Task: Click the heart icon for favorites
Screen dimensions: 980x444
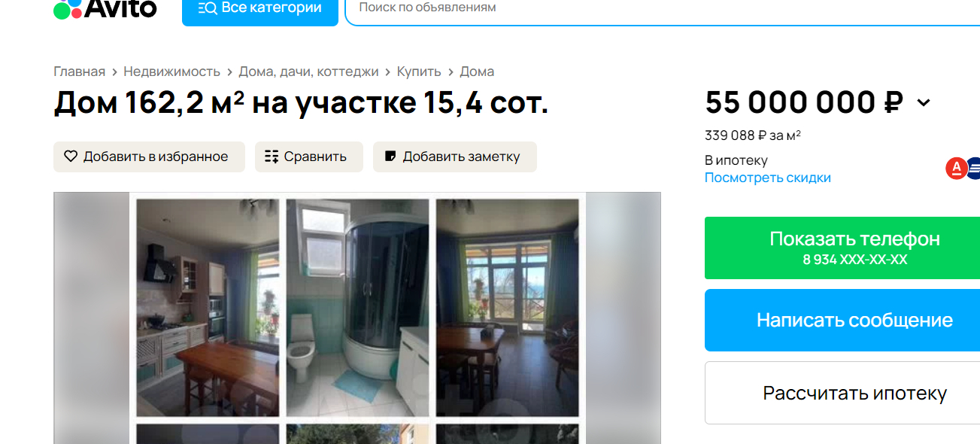Action: click(71, 157)
